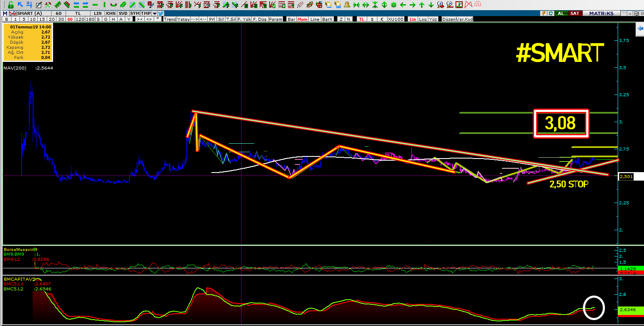Open the Param settings item

275,19
